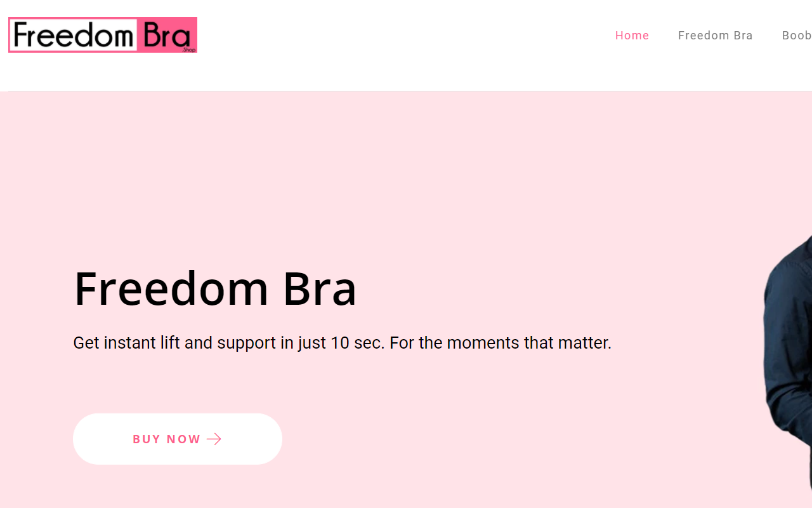Click the word "Bra" in hero heading
Viewport: 812px width, 508px height.
click(320, 289)
